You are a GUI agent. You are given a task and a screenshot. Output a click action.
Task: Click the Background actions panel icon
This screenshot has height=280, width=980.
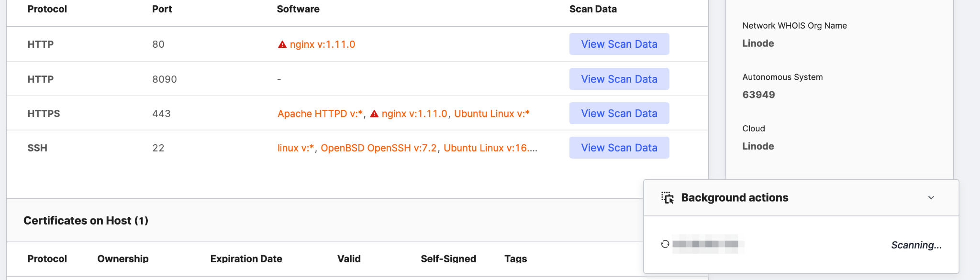point(668,198)
